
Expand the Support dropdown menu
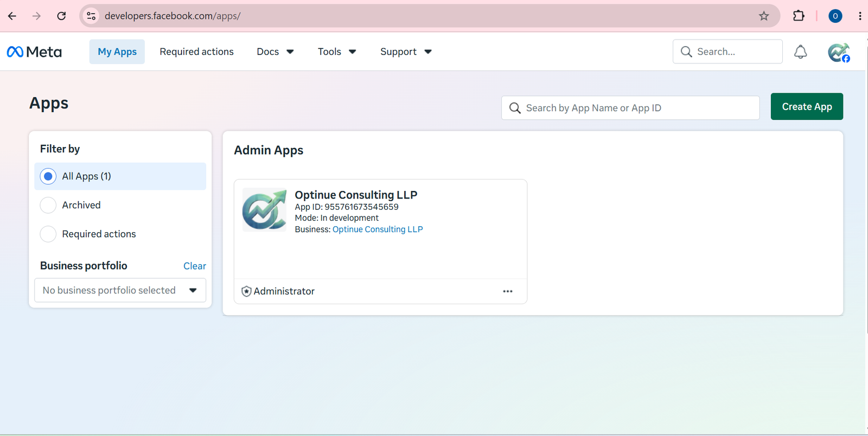click(x=406, y=52)
